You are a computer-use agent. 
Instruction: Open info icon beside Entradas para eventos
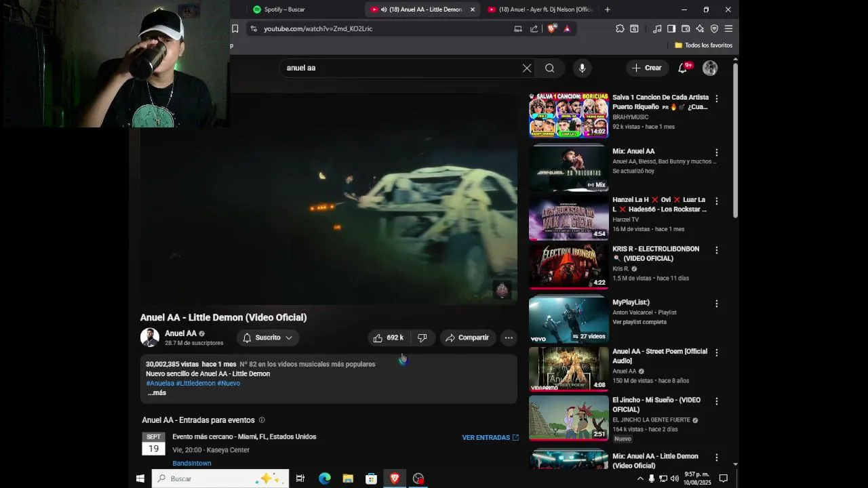[x=262, y=420]
